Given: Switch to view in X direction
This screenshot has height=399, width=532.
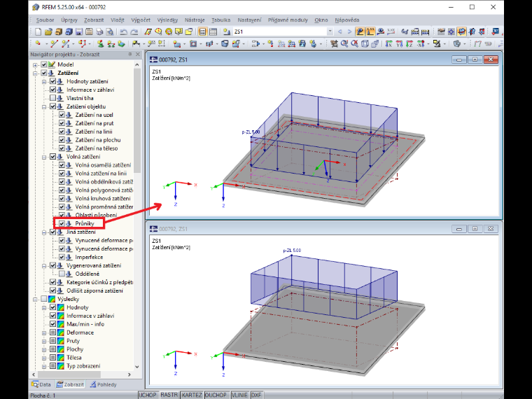Looking at the screenshot, I should 388,43.
